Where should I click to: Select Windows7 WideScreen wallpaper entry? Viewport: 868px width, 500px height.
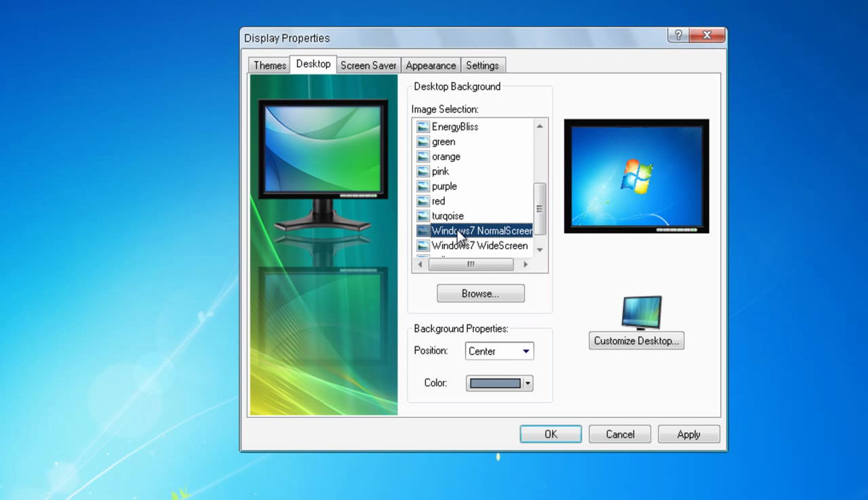click(x=479, y=246)
